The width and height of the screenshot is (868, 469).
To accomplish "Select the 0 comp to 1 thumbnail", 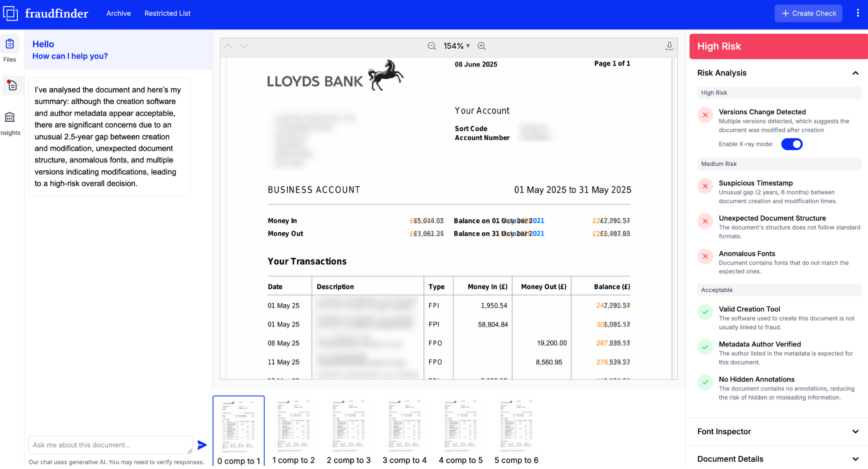I will coord(239,431).
